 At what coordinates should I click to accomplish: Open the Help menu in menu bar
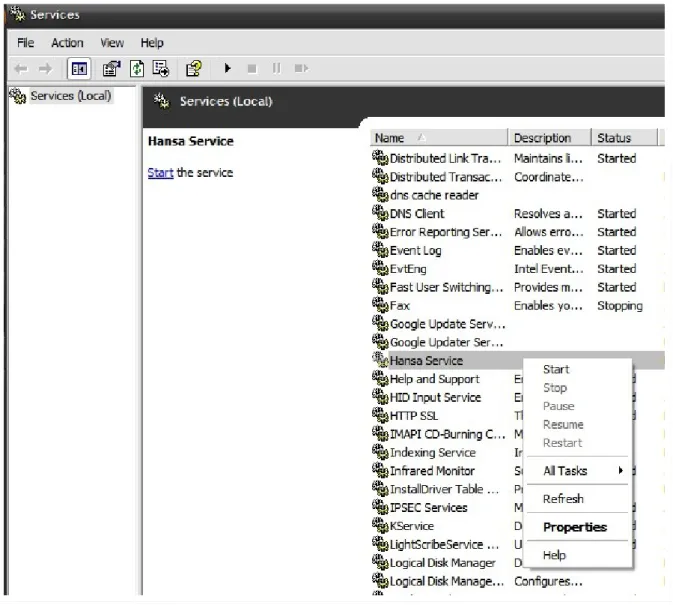152,42
